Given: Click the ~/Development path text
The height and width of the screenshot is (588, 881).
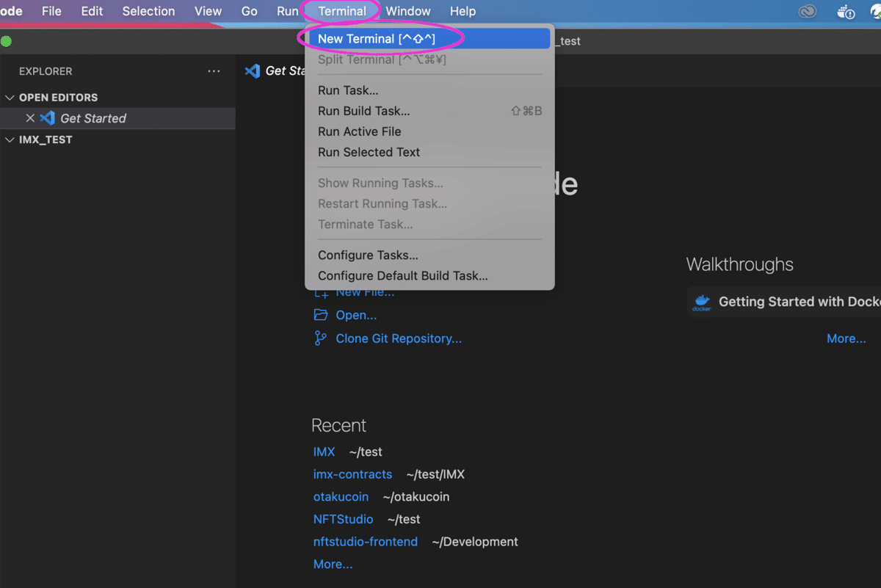Looking at the screenshot, I should point(475,542).
